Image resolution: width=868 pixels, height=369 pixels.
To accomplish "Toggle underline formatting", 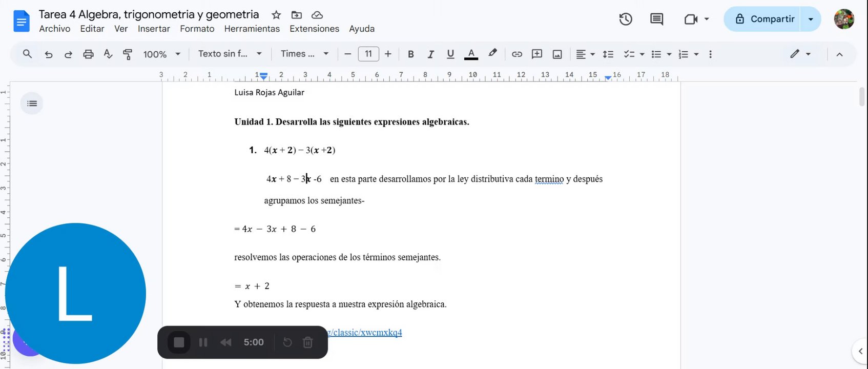I will 450,54.
